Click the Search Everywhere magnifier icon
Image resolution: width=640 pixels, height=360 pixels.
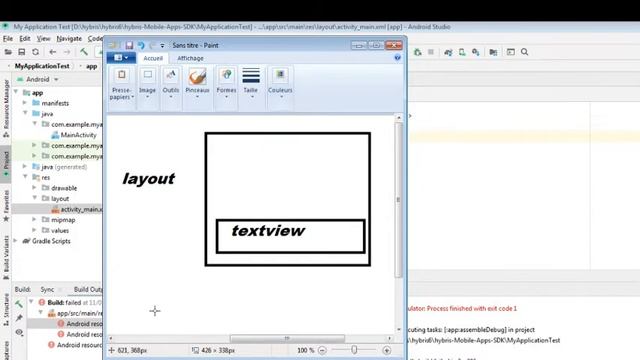coord(524,52)
